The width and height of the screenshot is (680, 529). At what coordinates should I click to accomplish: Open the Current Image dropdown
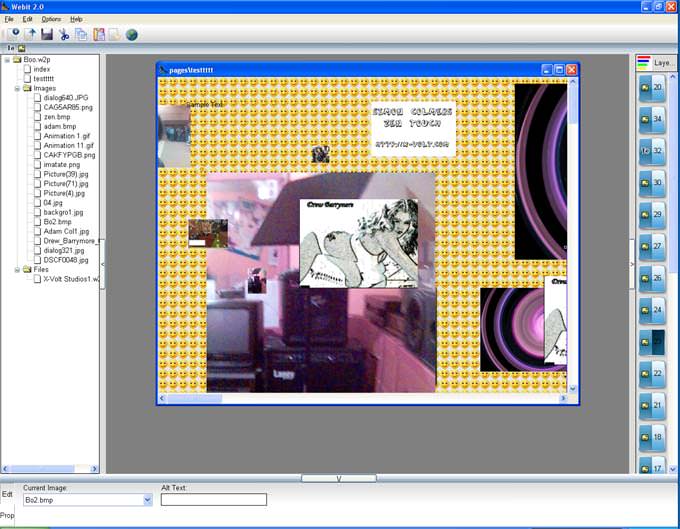[147, 500]
